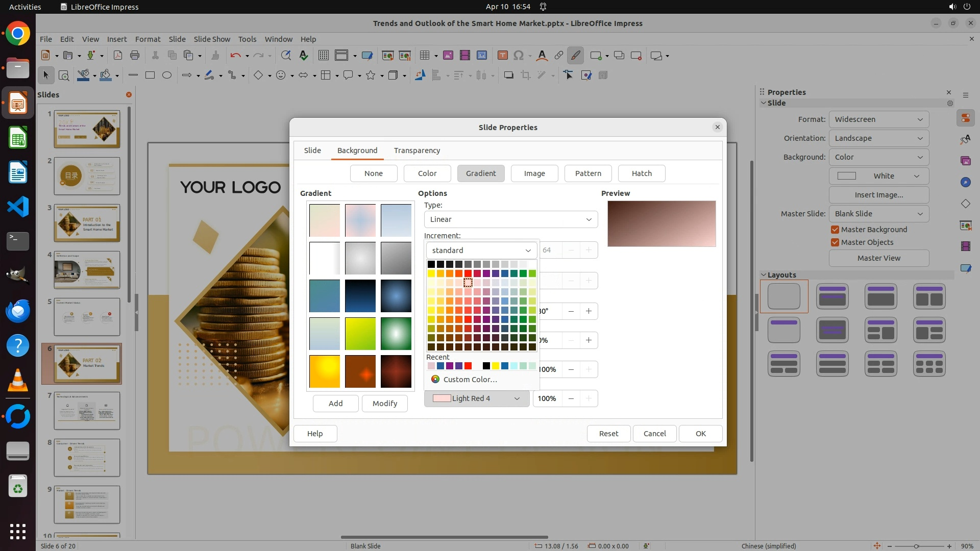Uncheck the Master Background checkbox

click(x=835, y=230)
